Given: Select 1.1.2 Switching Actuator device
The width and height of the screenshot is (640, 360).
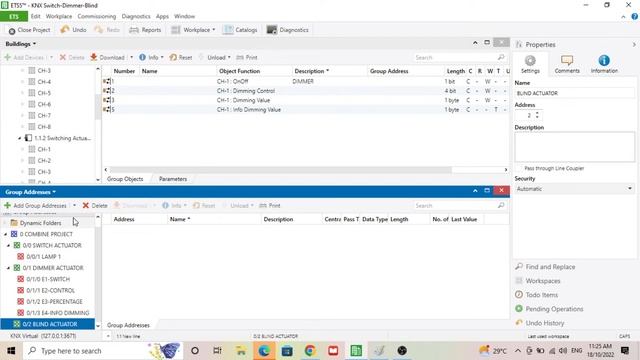Looking at the screenshot, I should coord(62,138).
